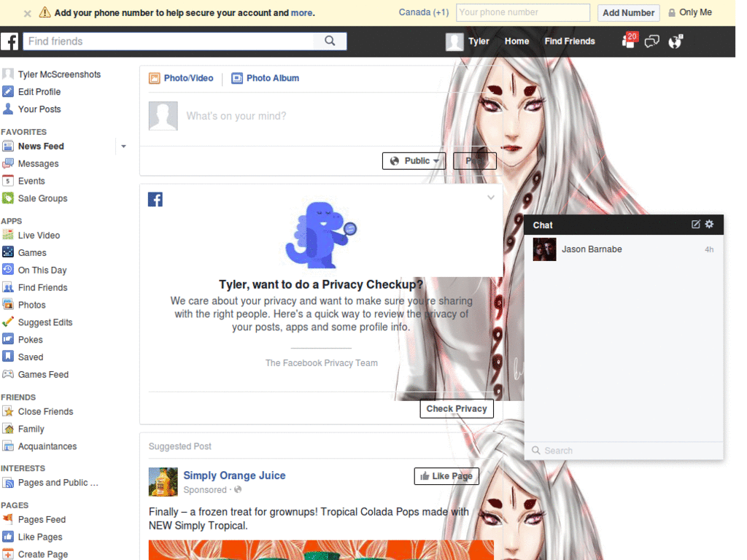This screenshot has height=560, width=747.
Task: Click the search magnifier button
Action: [330, 41]
